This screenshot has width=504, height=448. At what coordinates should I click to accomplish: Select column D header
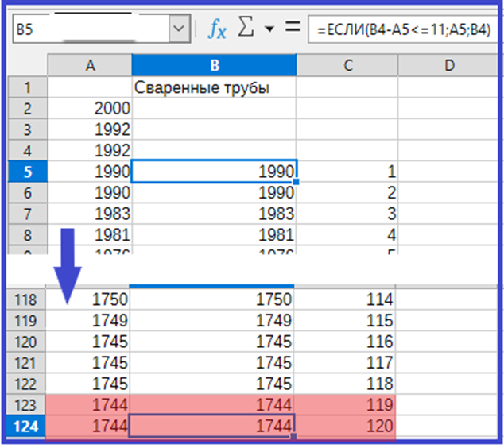tap(449, 66)
